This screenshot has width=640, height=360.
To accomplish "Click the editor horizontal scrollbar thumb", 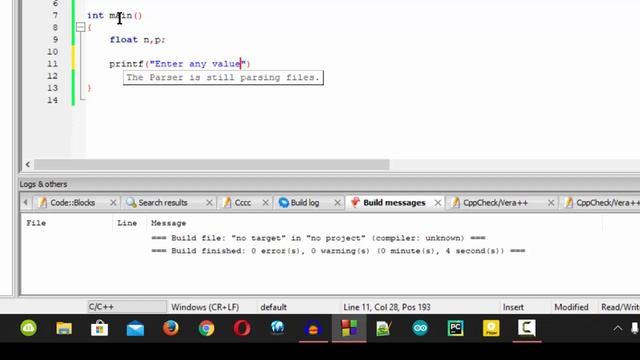I will 211,164.
